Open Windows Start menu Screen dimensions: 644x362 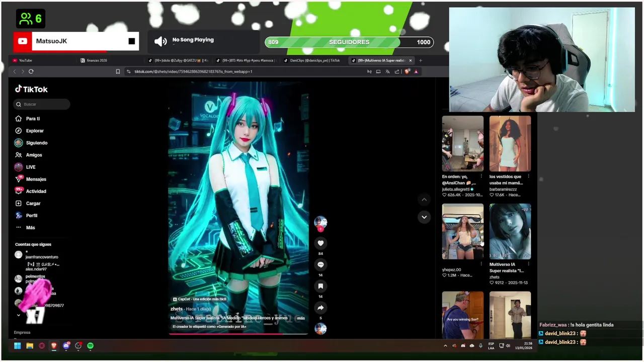click(17, 346)
